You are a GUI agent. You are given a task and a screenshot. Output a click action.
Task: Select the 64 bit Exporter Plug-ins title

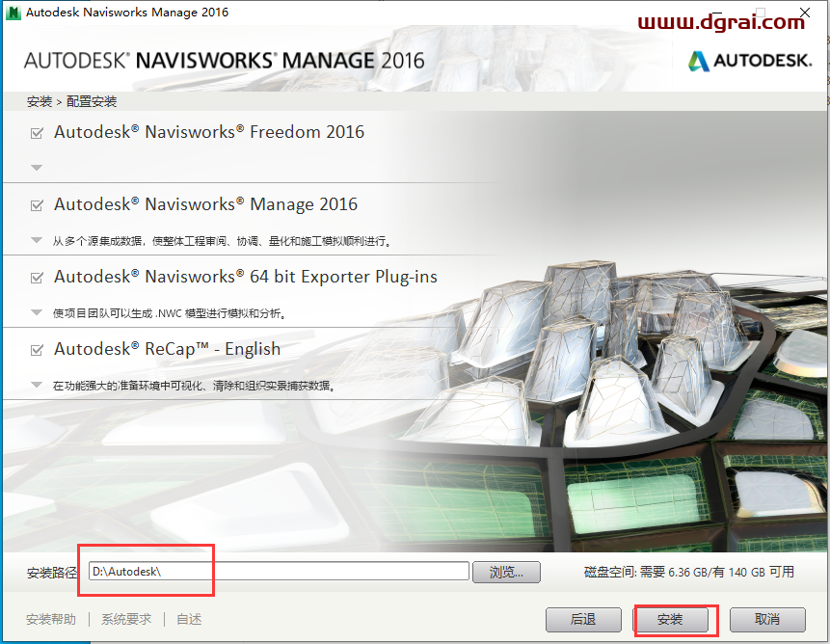pyautogui.click(x=246, y=277)
